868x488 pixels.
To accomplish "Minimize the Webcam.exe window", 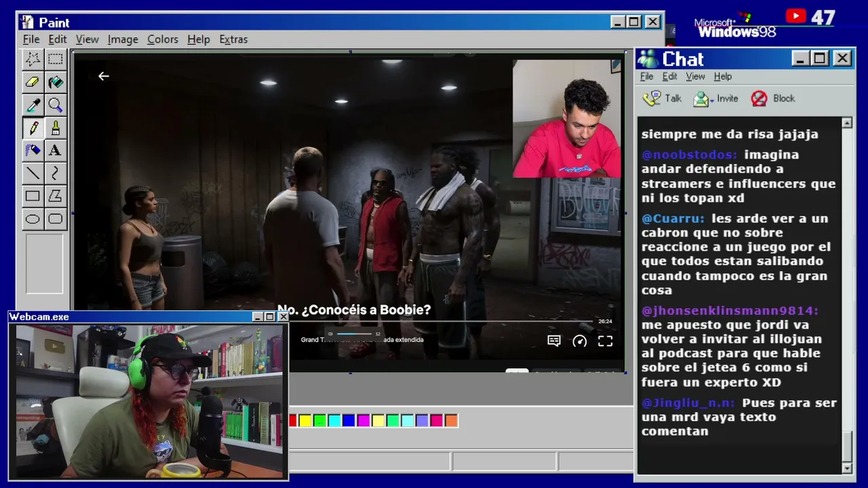I will pos(258,317).
